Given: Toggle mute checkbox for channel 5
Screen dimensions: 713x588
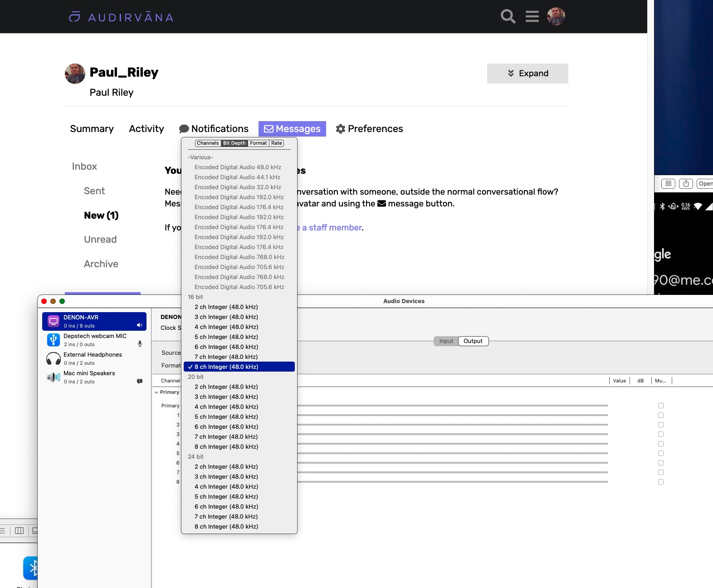Looking at the screenshot, I should pyautogui.click(x=661, y=453).
